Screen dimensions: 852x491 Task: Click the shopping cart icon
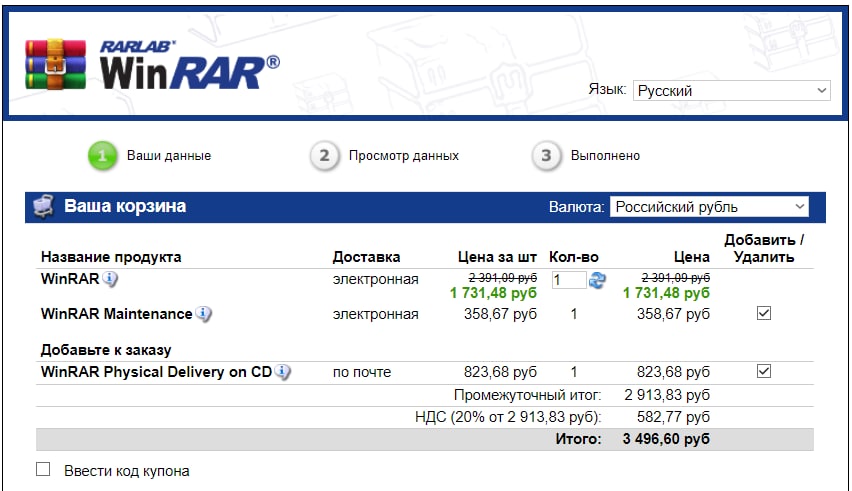pos(43,206)
